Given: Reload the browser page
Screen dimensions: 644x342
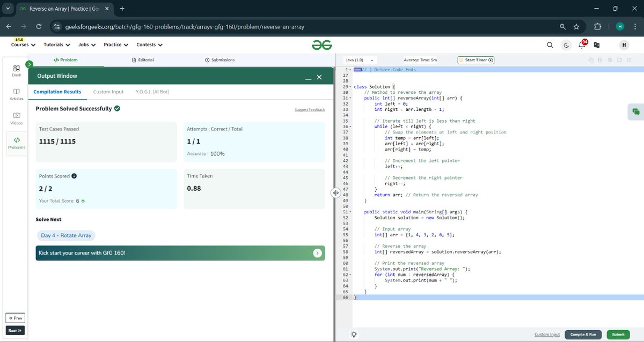Looking at the screenshot, I should (x=39, y=26).
